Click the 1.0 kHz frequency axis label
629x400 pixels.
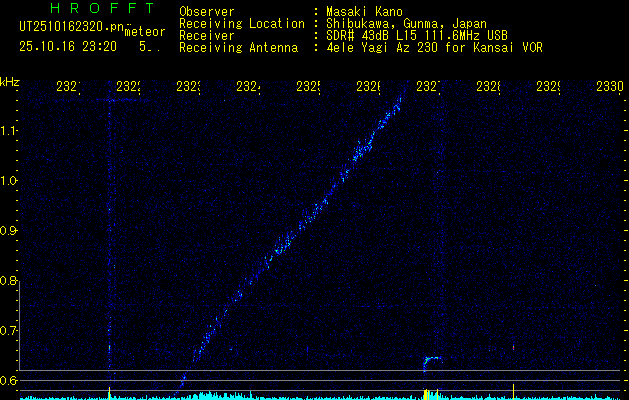[8, 181]
